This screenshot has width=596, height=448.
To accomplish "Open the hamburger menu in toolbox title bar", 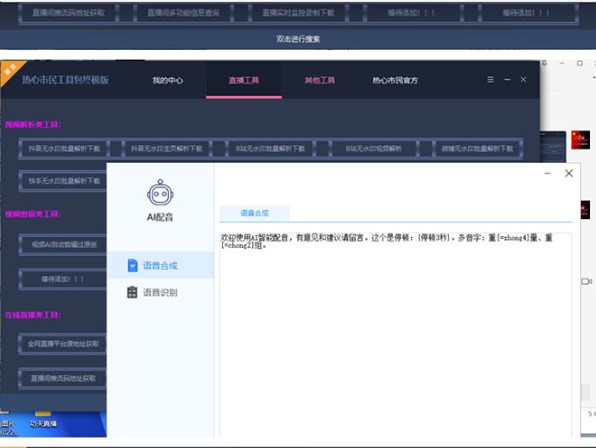I will 490,79.
